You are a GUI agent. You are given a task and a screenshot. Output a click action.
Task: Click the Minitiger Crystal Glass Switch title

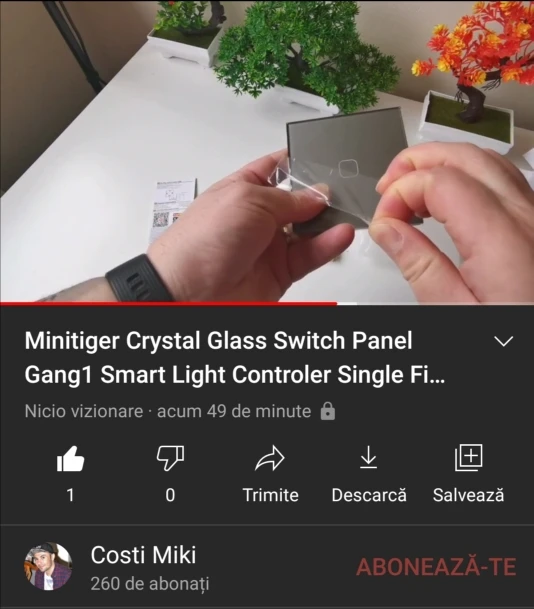click(235, 357)
